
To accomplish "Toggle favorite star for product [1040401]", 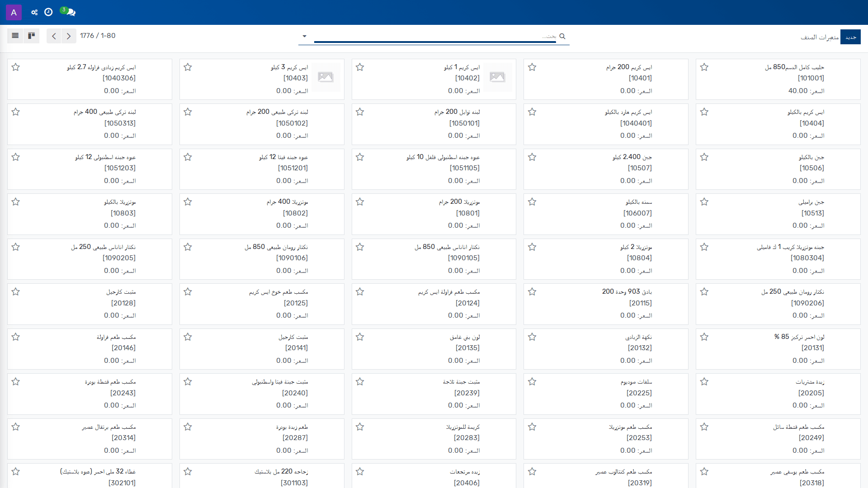I will (532, 112).
